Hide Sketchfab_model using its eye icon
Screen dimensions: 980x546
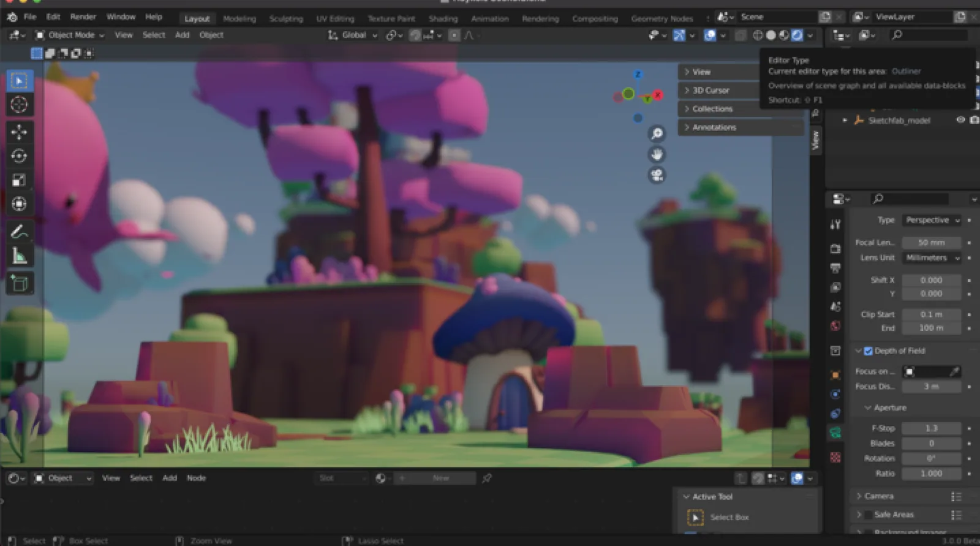960,120
